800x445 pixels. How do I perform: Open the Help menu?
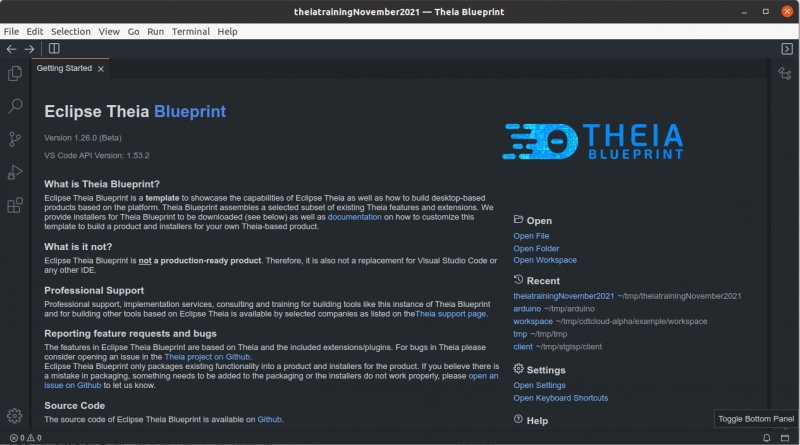(227, 32)
